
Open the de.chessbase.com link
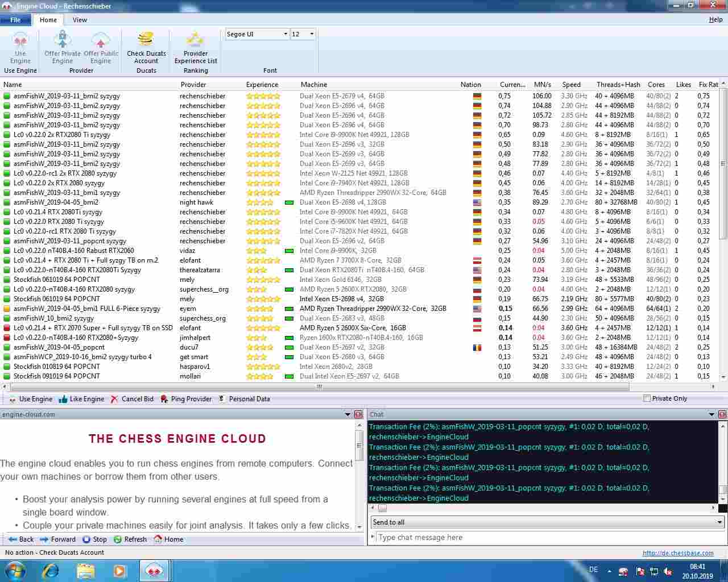pos(678,553)
